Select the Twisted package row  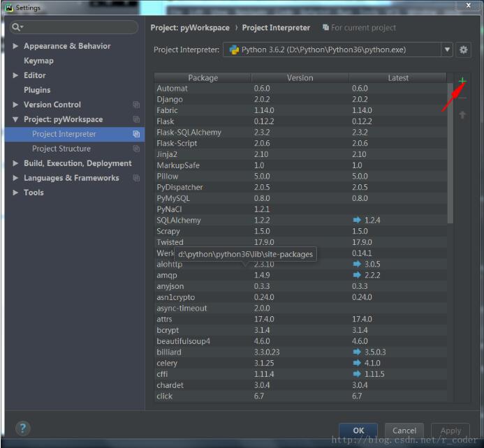300,242
